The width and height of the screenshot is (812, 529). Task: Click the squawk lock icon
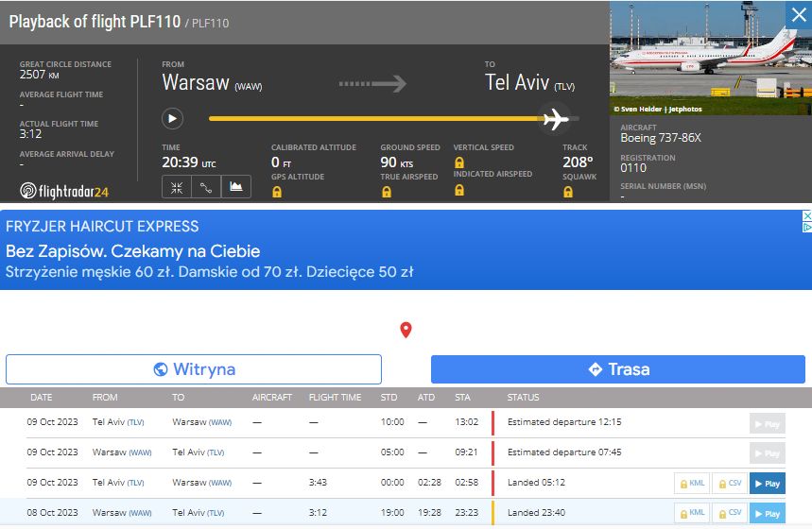pyautogui.click(x=568, y=192)
